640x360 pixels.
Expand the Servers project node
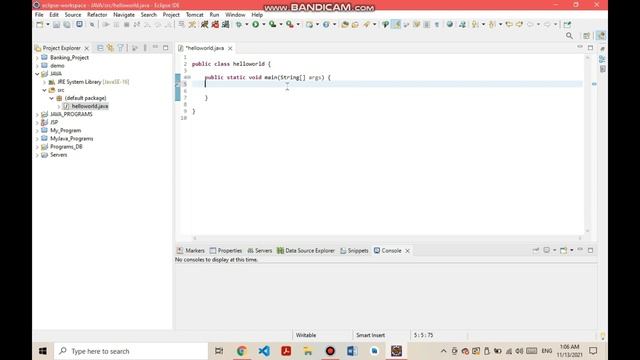(x=38, y=155)
